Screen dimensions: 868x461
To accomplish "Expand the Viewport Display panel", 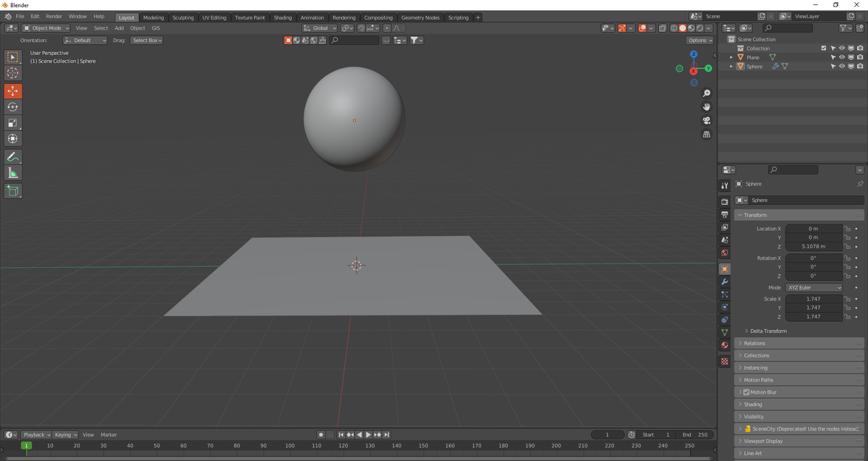I will pos(799,441).
